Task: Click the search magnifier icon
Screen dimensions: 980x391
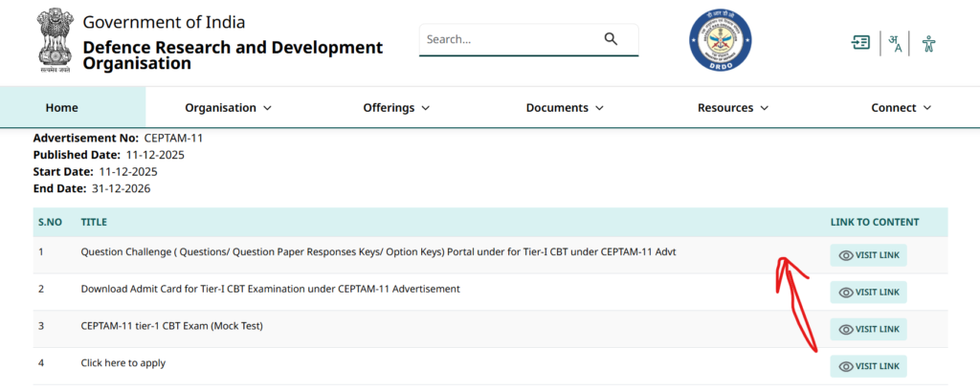Action: 611,39
